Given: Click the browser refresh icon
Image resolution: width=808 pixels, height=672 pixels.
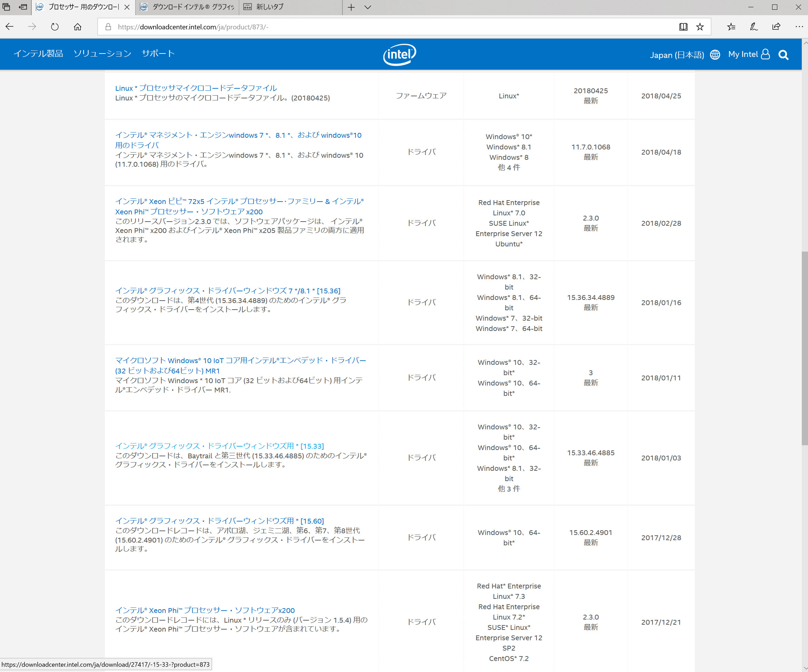Looking at the screenshot, I should pos(55,27).
